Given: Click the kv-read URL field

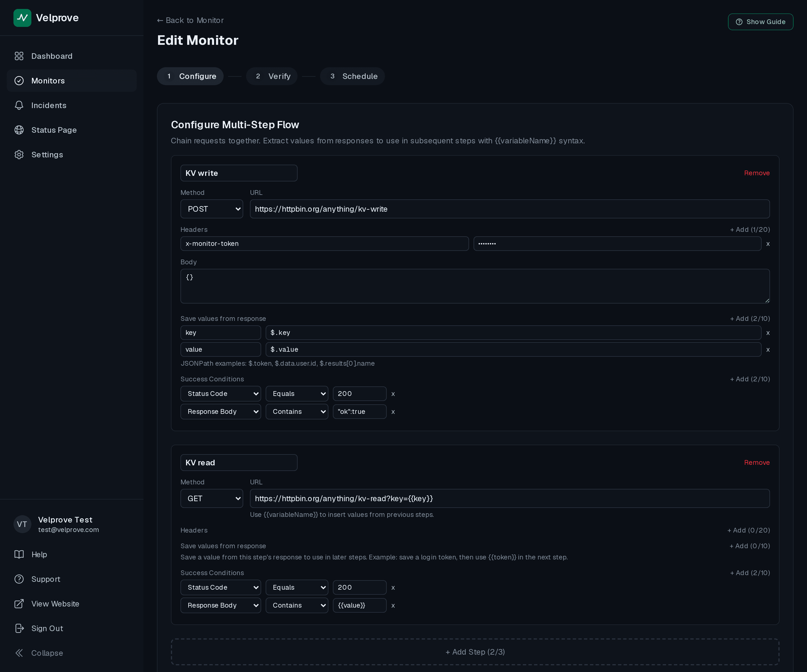Looking at the screenshot, I should tap(510, 498).
